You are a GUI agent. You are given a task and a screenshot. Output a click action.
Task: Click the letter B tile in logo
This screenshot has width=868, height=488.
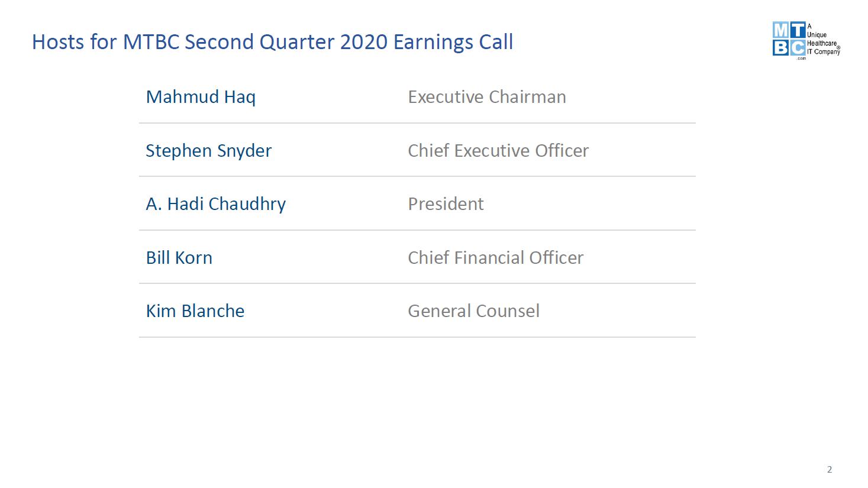[x=780, y=48]
